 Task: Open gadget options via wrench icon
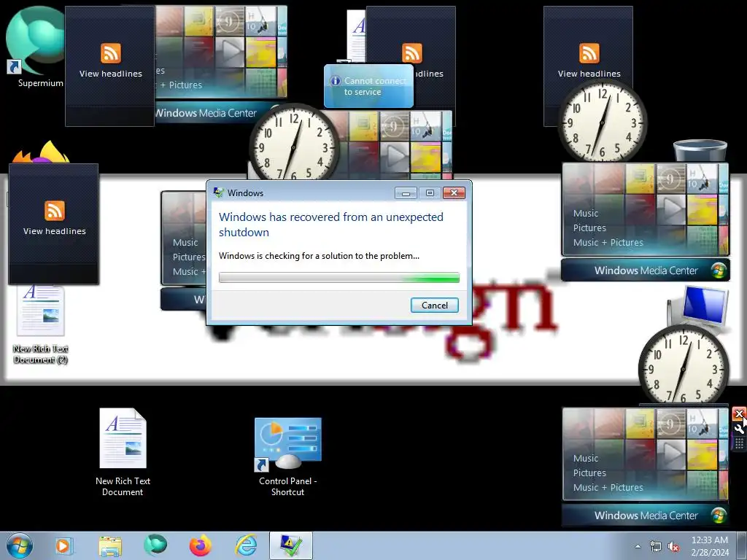[739, 429]
